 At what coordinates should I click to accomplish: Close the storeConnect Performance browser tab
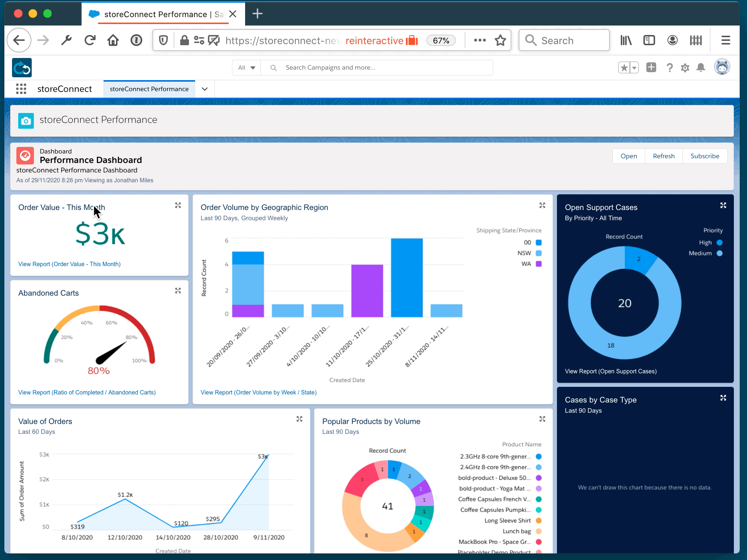pos(233,14)
